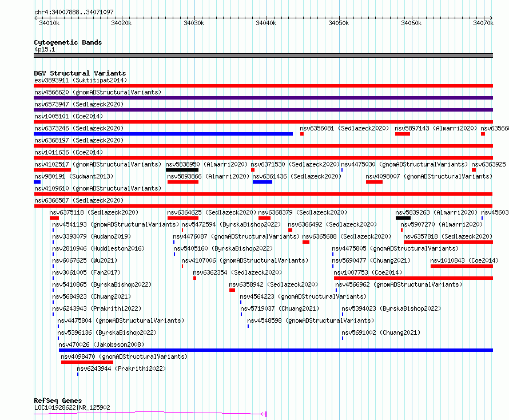509x420 pixels.
Task: Click nsv6362354 (Sedlazeck2020) label
Action: click(237, 272)
